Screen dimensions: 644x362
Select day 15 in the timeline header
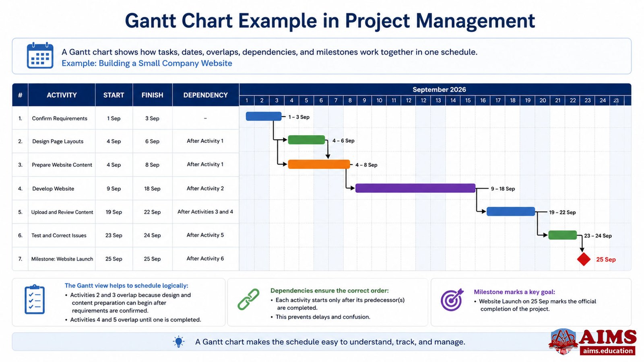468,101
